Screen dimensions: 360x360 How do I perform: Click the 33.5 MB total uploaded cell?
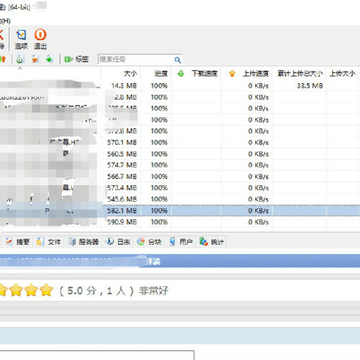(x=310, y=86)
